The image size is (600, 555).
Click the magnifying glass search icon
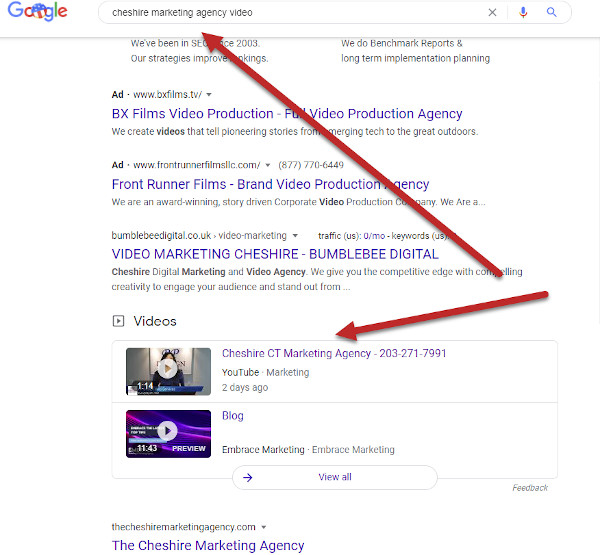click(551, 12)
